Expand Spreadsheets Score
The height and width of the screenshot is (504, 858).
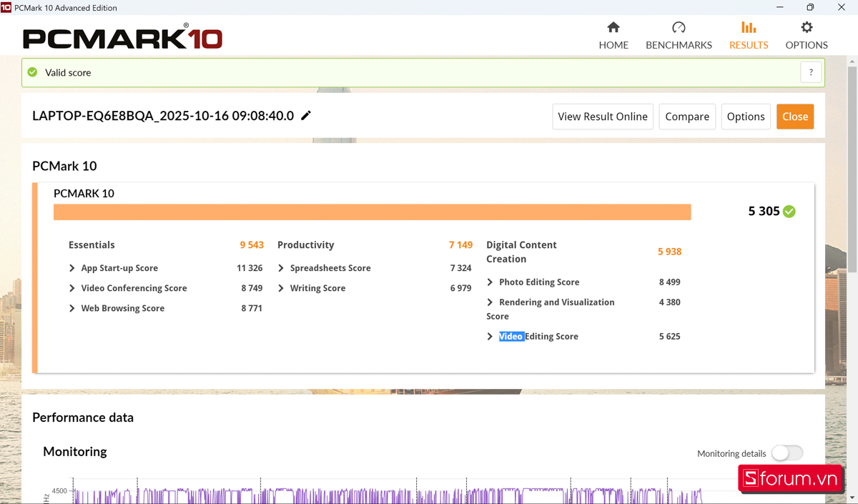click(x=281, y=268)
